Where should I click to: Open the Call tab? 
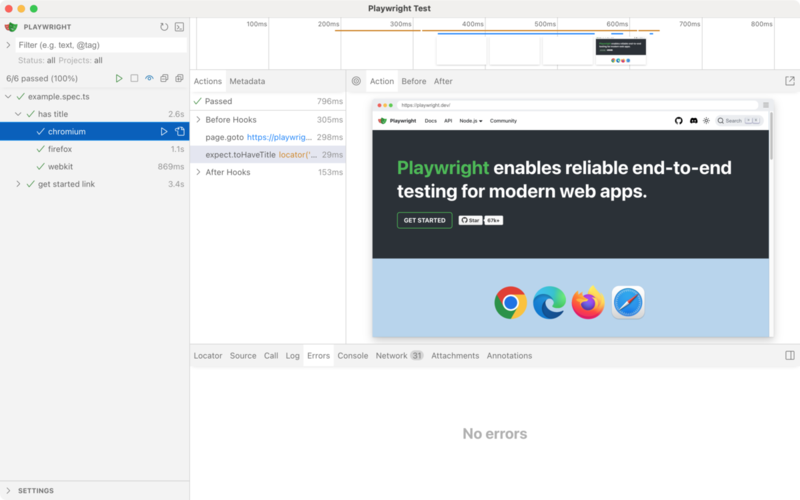[271, 356]
